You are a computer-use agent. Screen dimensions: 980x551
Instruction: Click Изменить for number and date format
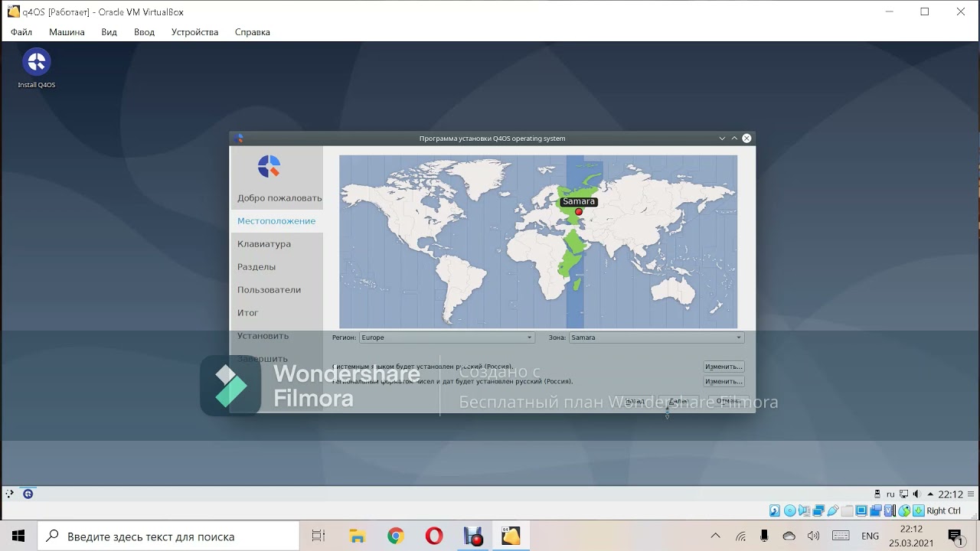pos(724,381)
